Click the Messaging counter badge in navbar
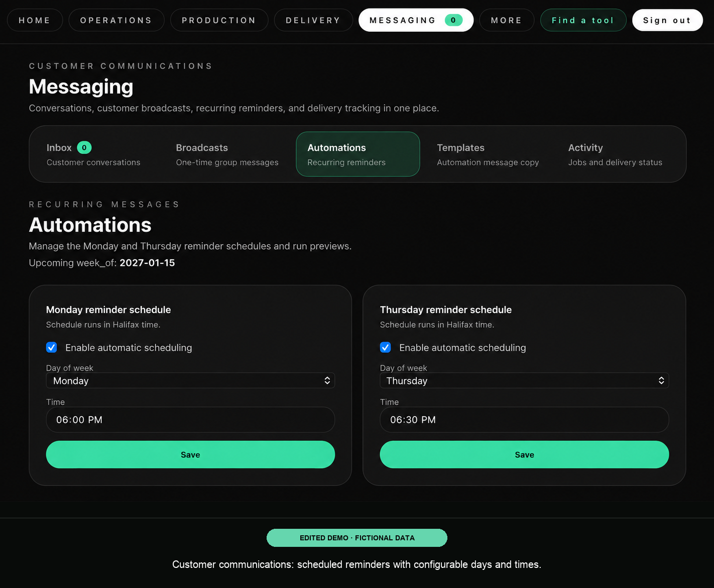 tap(453, 20)
